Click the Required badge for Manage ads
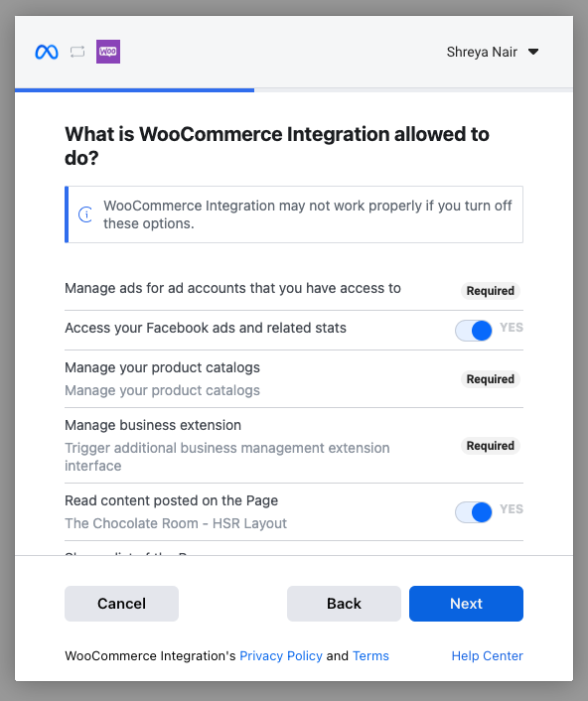Viewport: 588px width, 701px height. point(490,291)
